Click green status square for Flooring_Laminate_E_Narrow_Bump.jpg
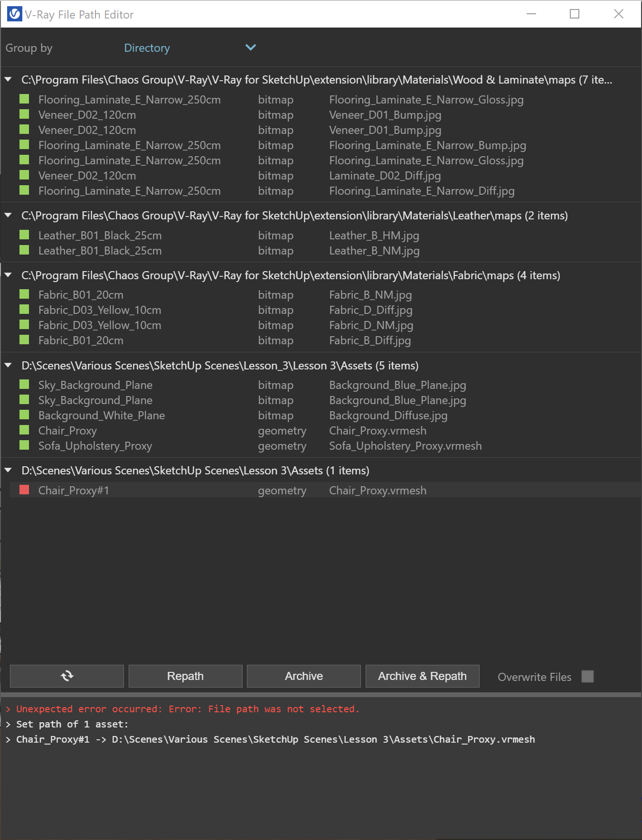Screen dimensions: 642x840 pos(24,145)
